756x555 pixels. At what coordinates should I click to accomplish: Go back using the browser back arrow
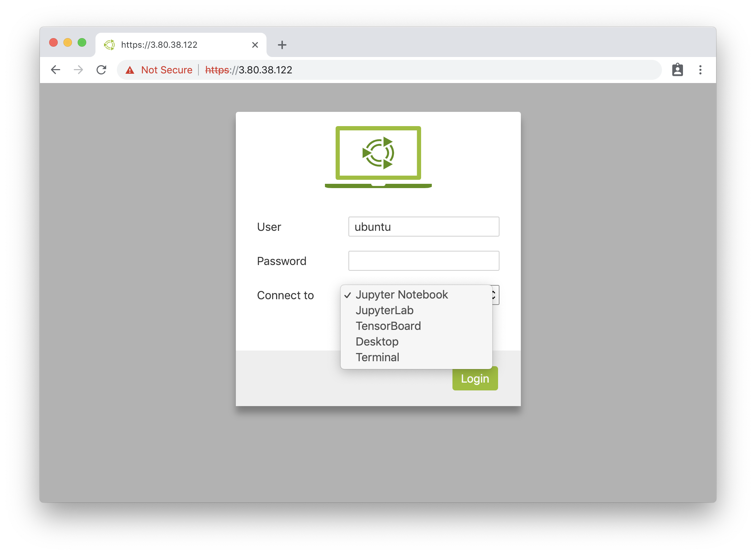(x=56, y=70)
